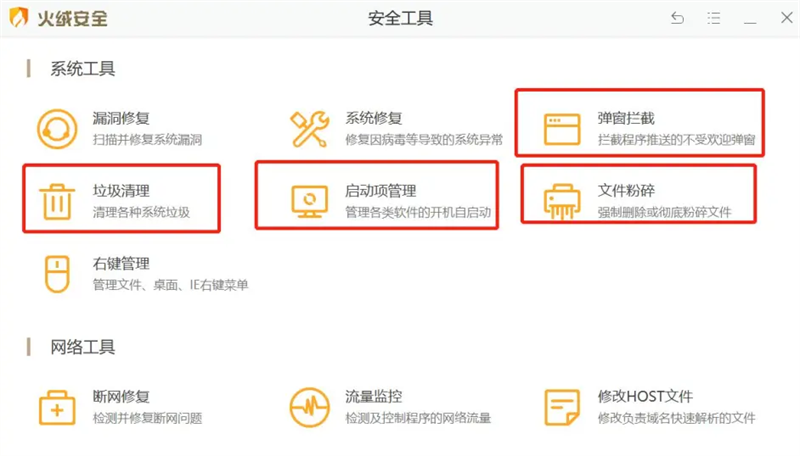Close the security tools window
The height and width of the screenshot is (456, 800).
coord(787,18)
